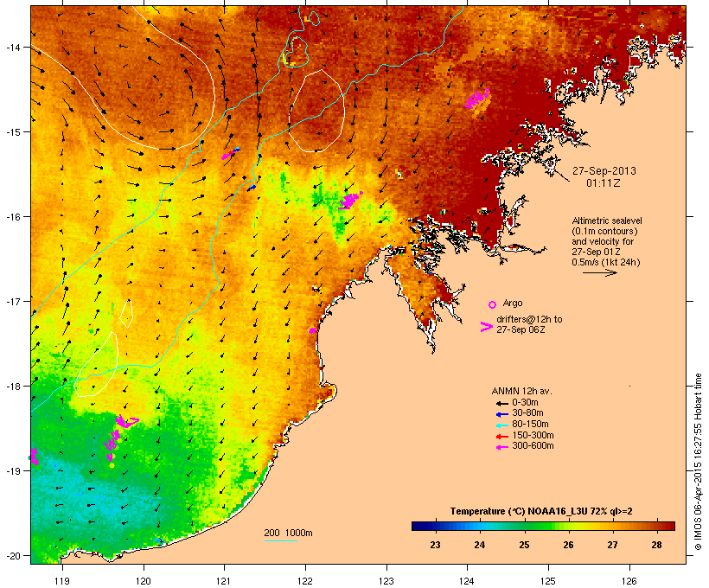Click the ANMN 12h av. heading

(521, 391)
